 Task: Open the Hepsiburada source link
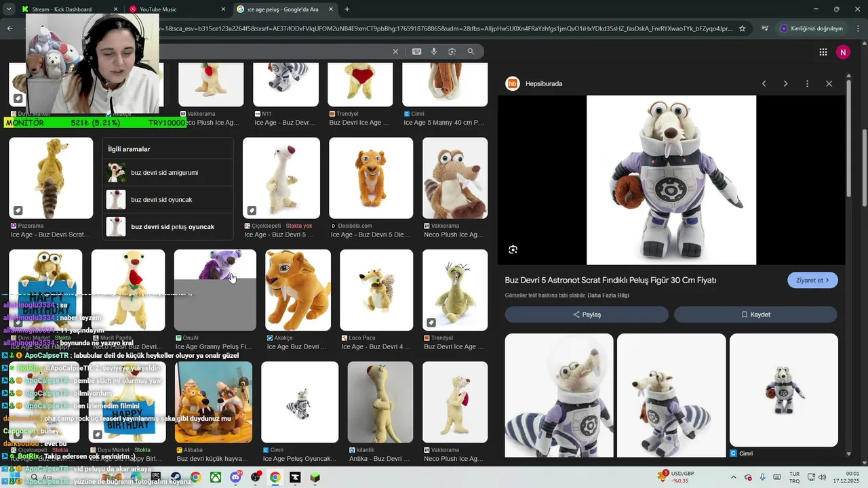coord(544,84)
